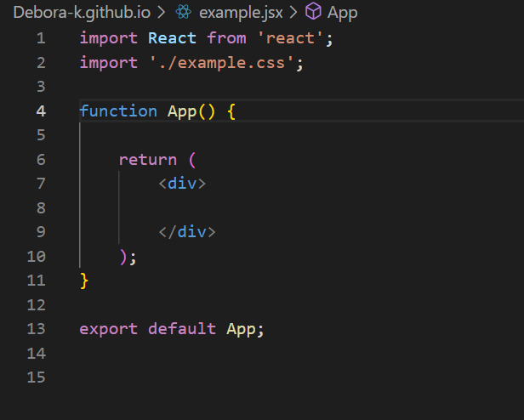Click line number 13 in gutter
Screen dimensions: 524x420
pyautogui.click(x=36, y=329)
